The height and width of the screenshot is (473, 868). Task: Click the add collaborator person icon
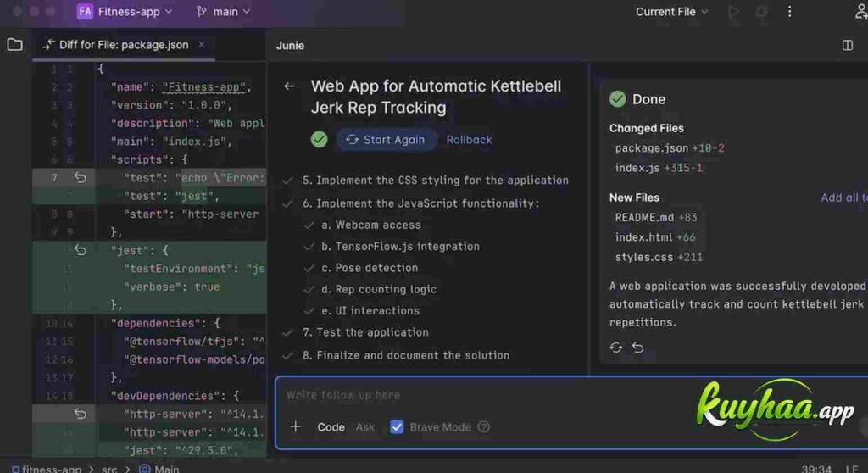tap(861, 12)
